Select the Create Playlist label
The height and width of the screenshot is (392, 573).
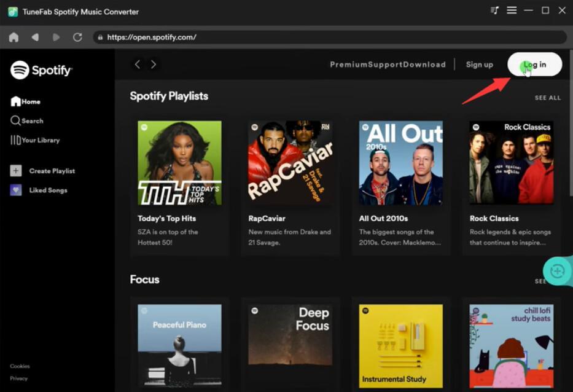[52, 171]
